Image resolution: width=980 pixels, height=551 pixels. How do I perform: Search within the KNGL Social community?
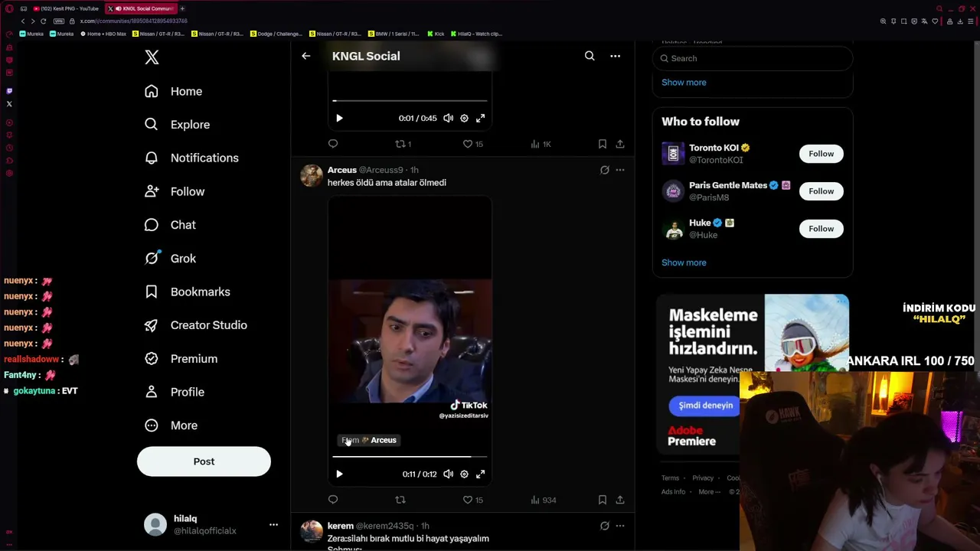tap(590, 56)
